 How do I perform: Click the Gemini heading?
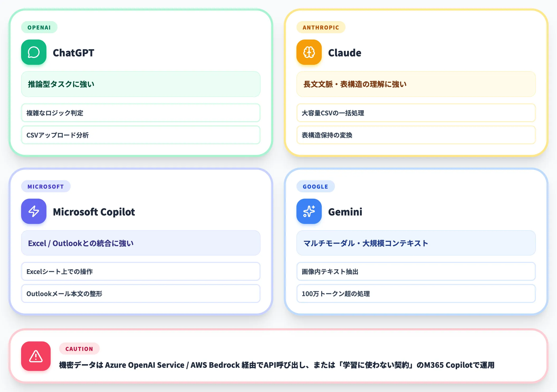coord(345,212)
